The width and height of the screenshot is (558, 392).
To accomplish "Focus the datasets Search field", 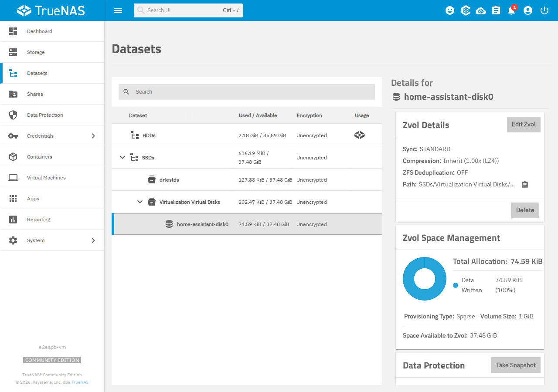I will (247, 92).
